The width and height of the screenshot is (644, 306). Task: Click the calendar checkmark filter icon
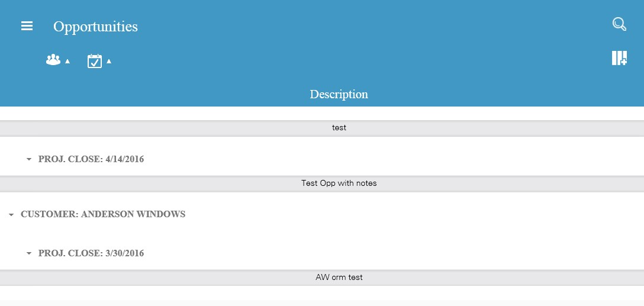pos(95,61)
